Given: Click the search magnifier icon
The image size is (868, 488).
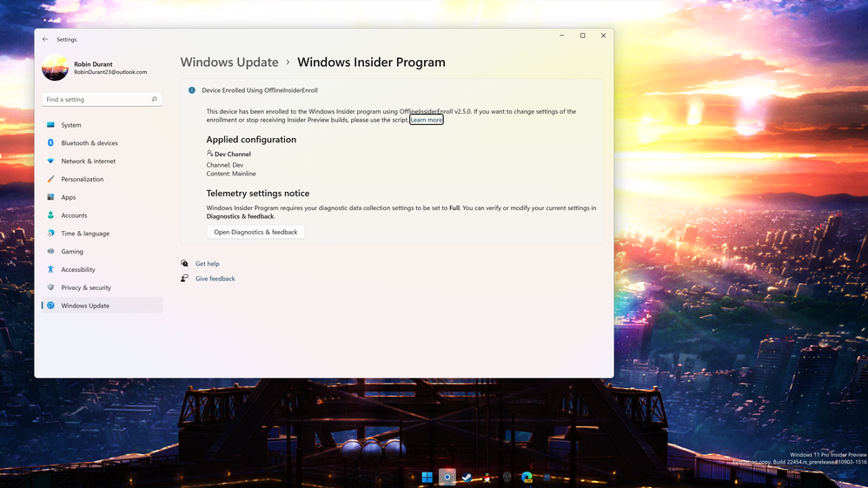Looking at the screenshot, I should [x=154, y=100].
